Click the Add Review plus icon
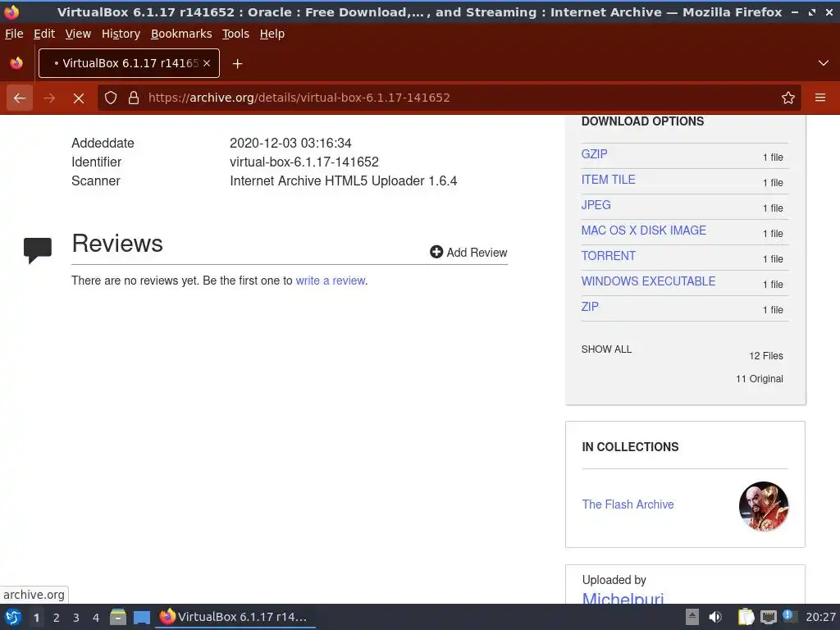 (436, 252)
